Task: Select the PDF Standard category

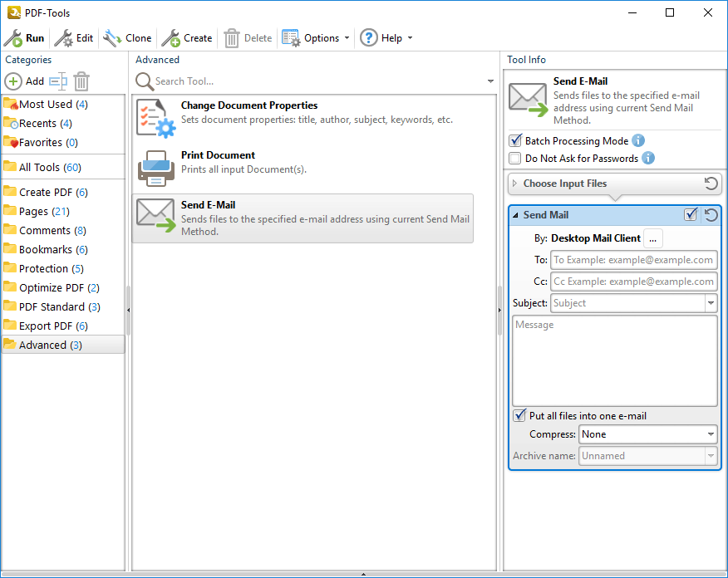Action: coord(63,306)
